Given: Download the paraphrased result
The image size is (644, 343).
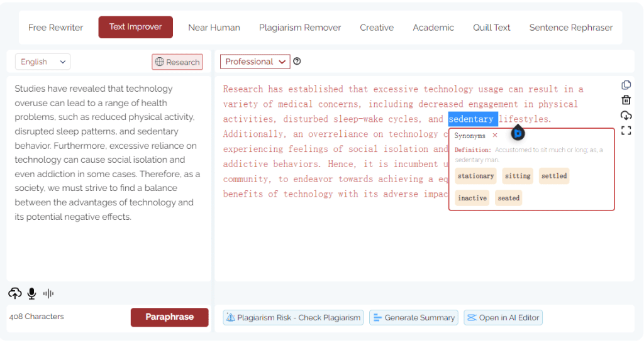Looking at the screenshot, I should click(x=626, y=116).
